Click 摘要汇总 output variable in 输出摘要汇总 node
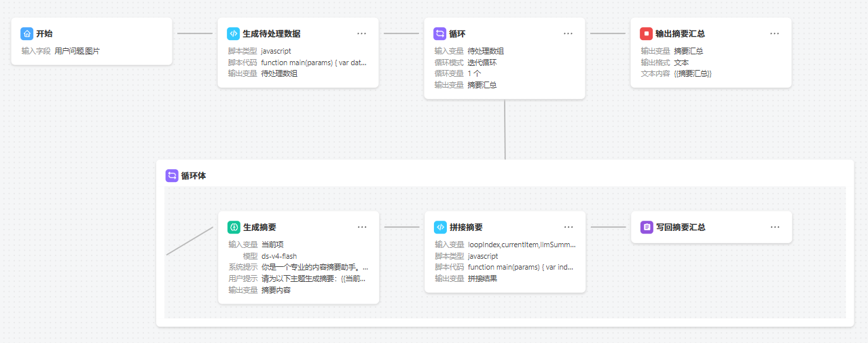Screen dimensions: 868x343 689,51
